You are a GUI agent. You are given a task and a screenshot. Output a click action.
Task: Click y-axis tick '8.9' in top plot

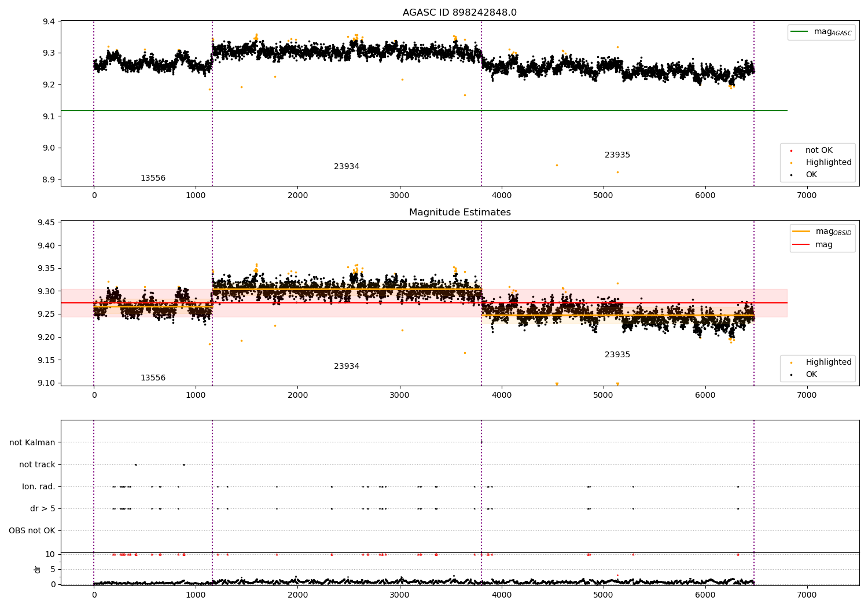pos(50,180)
